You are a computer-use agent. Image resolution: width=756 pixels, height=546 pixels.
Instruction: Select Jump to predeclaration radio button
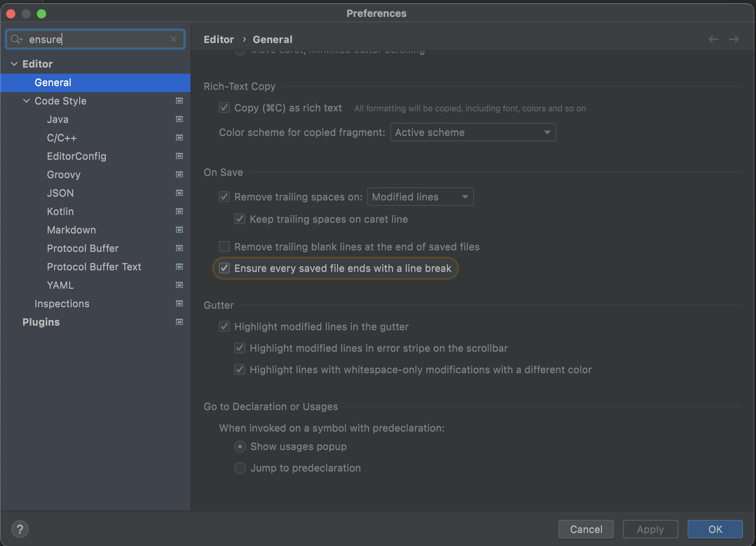pos(240,468)
